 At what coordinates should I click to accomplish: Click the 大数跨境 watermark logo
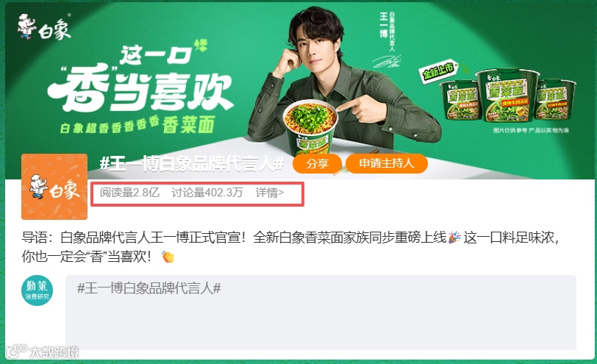43,351
